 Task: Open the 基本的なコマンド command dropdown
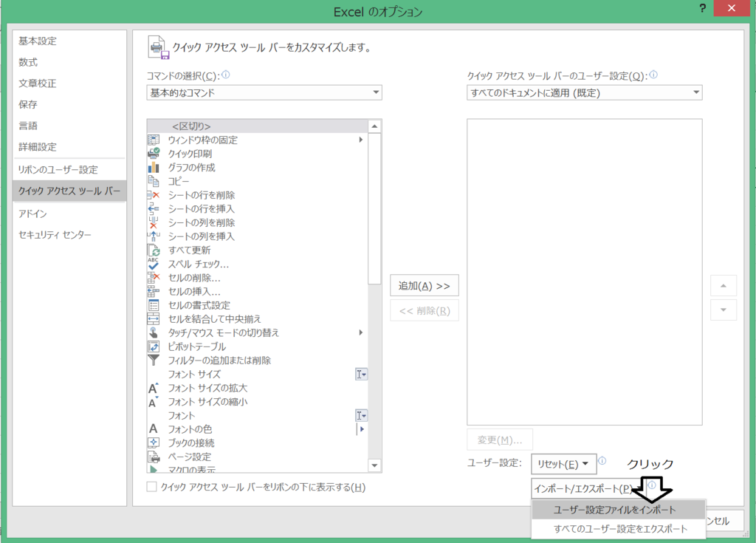click(x=264, y=92)
